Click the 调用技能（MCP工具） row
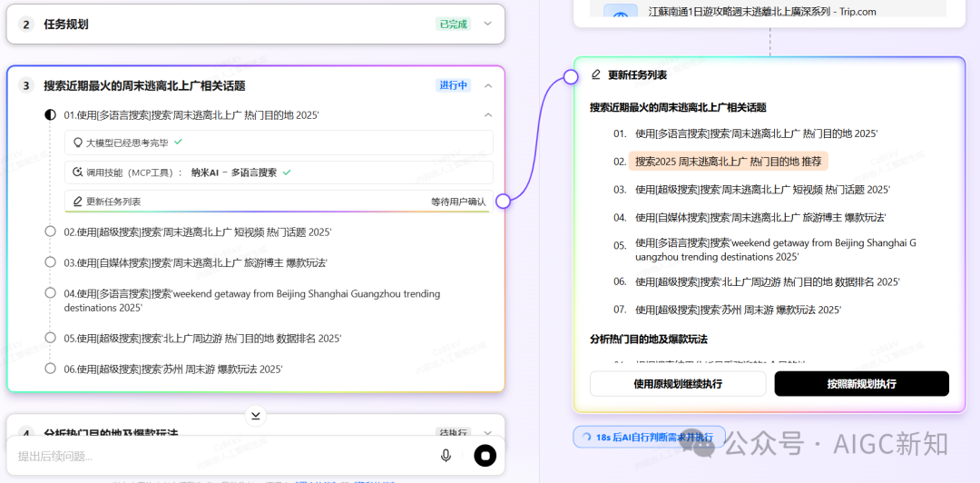Viewport: 980px width, 483px height. pos(279,172)
